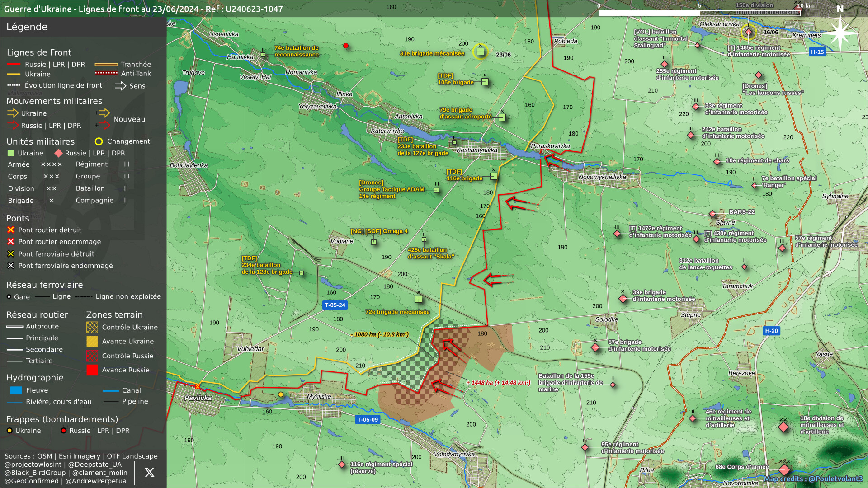Click the Map credits @Pouletvolant3 link
Viewport: 868px width, 488px height.
pos(813,479)
